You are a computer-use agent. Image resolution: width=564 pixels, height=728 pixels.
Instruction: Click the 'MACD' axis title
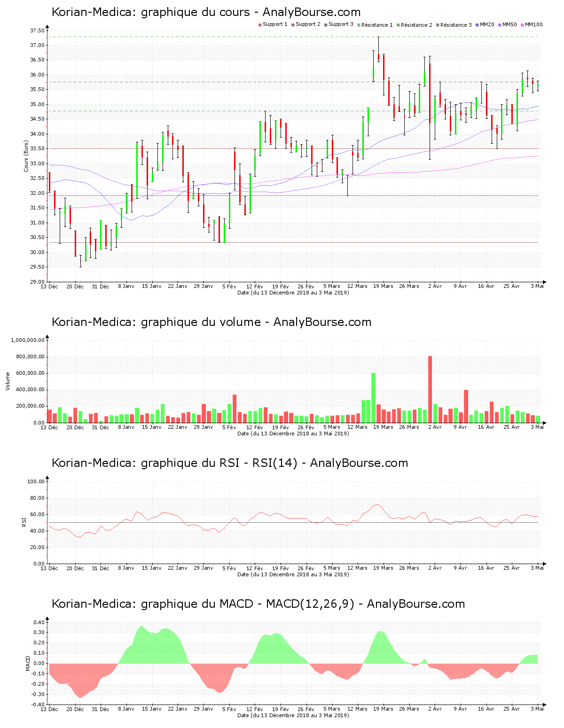(x=28, y=663)
